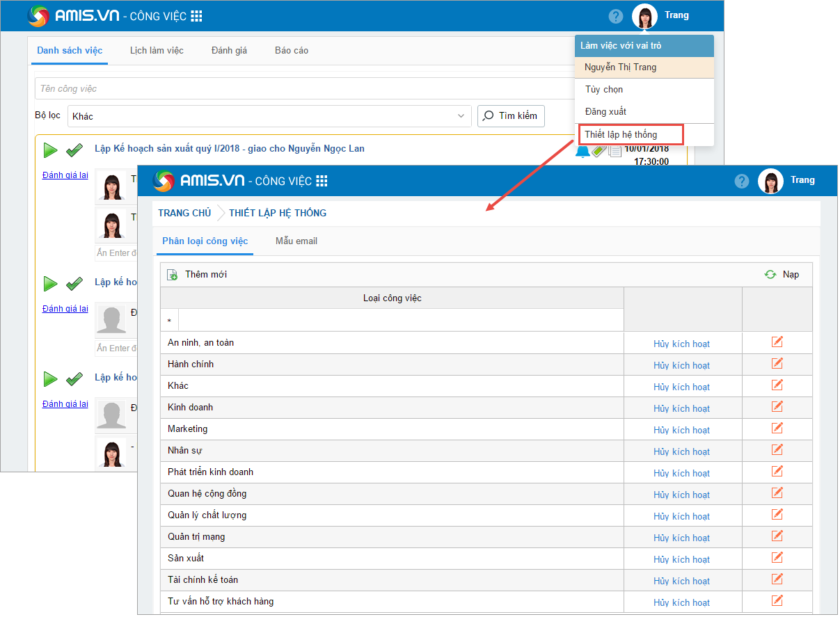Expand the Bộ lọc dropdown showing Khác
Screen dimensions: 840x617
click(461, 116)
